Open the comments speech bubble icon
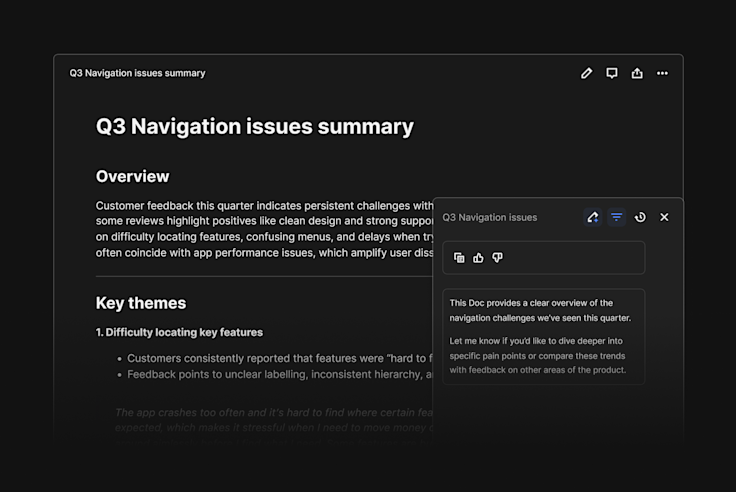 point(612,73)
